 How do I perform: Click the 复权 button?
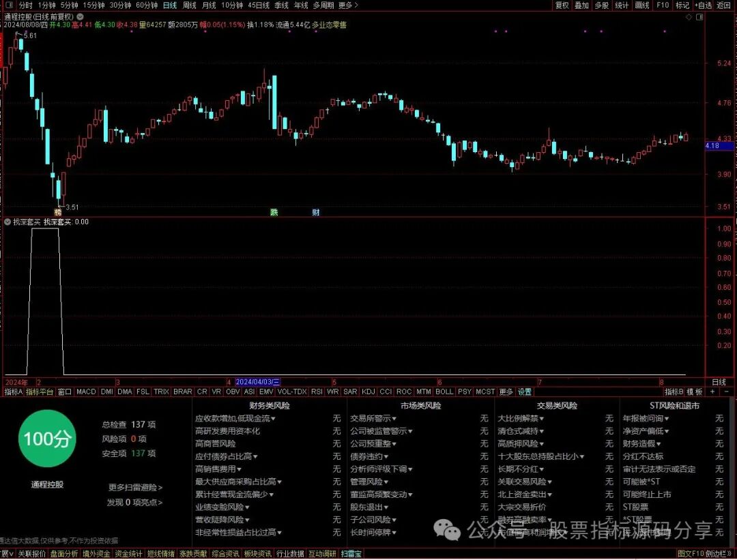click(x=562, y=5)
